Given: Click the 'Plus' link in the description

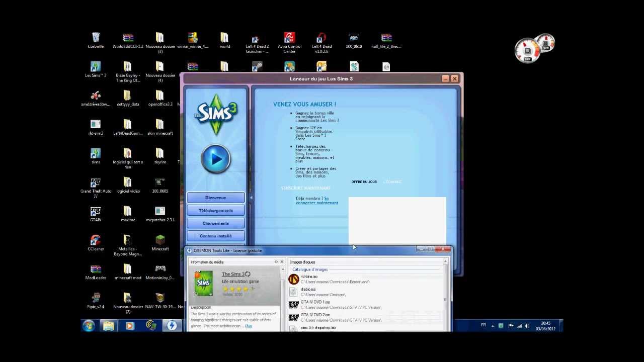Looking at the screenshot, I should tap(249, 326).
